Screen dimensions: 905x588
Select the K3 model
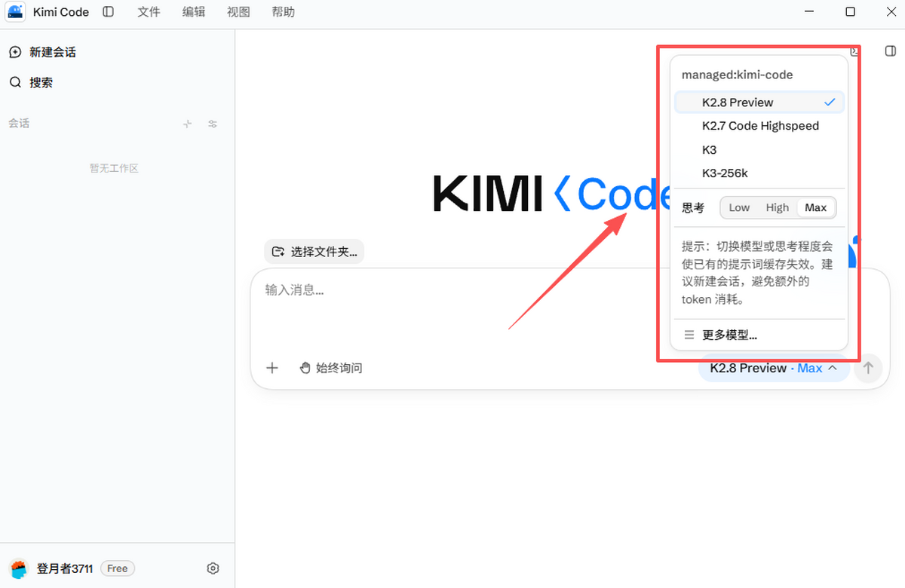(759, 149)
